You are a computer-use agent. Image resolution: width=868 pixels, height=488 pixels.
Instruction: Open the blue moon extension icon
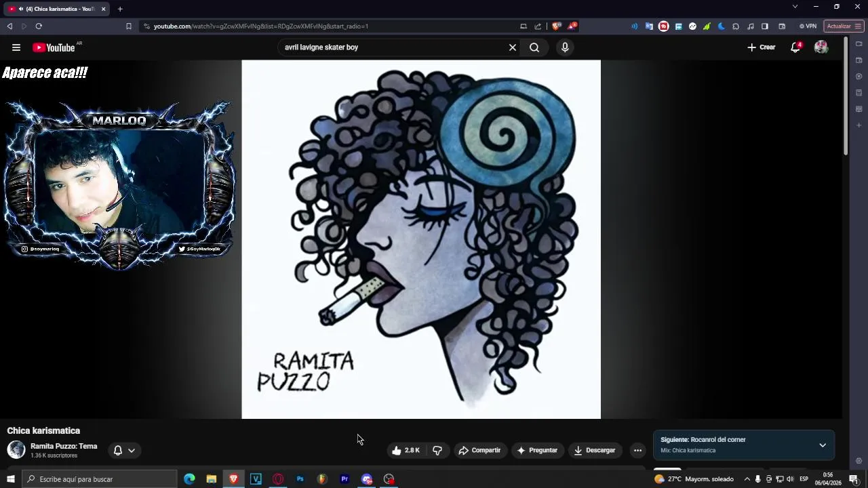[x=722, y=26]
